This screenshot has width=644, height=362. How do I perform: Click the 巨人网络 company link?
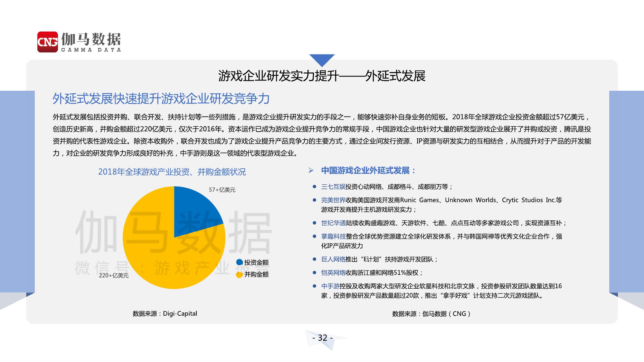tap(333, 259)
